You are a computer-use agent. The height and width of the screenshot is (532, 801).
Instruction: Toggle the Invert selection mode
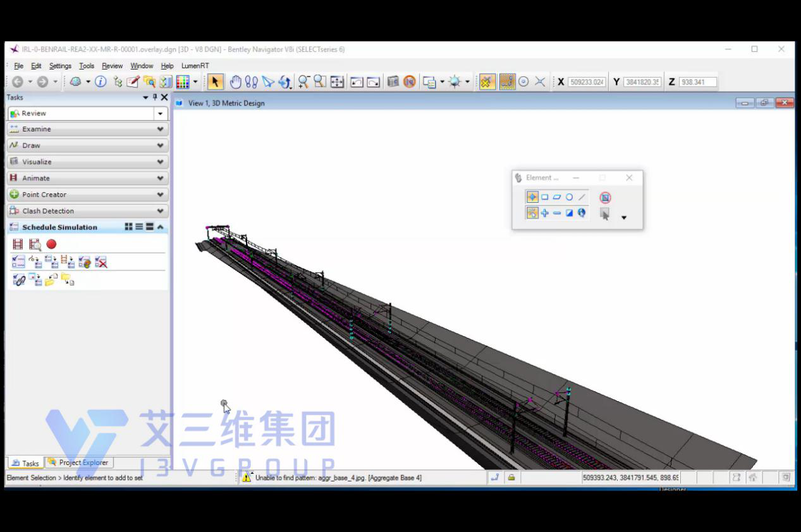click(569, 213)
